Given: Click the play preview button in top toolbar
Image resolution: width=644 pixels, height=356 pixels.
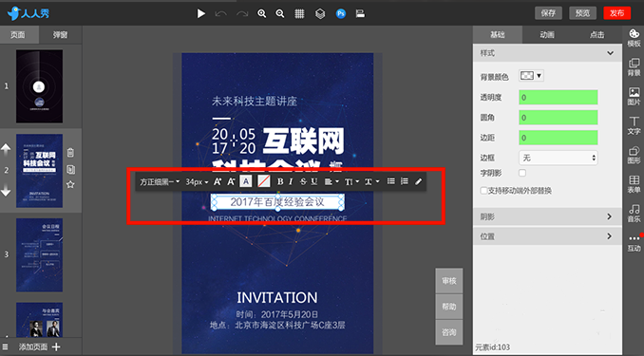Looking at the screenshot, I should pyautogui.click(x=200, y=13).
